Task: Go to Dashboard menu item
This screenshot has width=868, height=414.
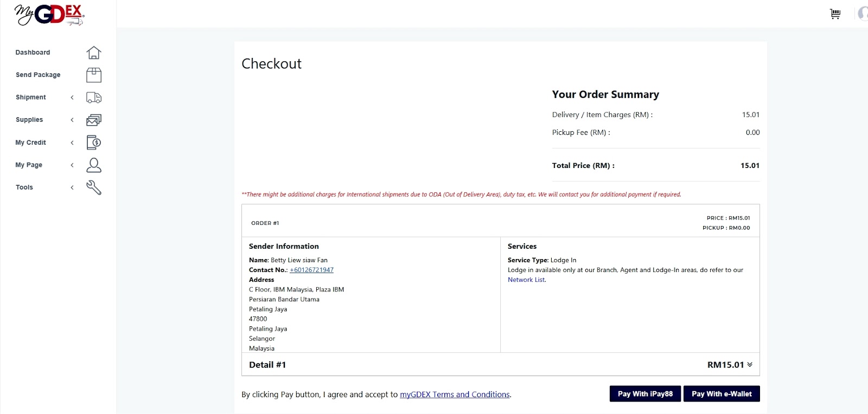Action: click(33, 53)
